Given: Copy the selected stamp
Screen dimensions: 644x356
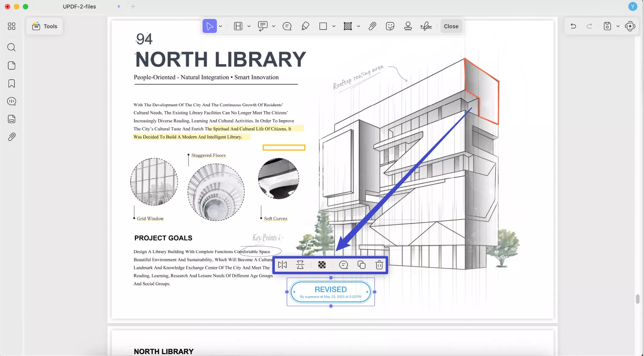Looking at the screenshot, I should [x=361, y=265].
